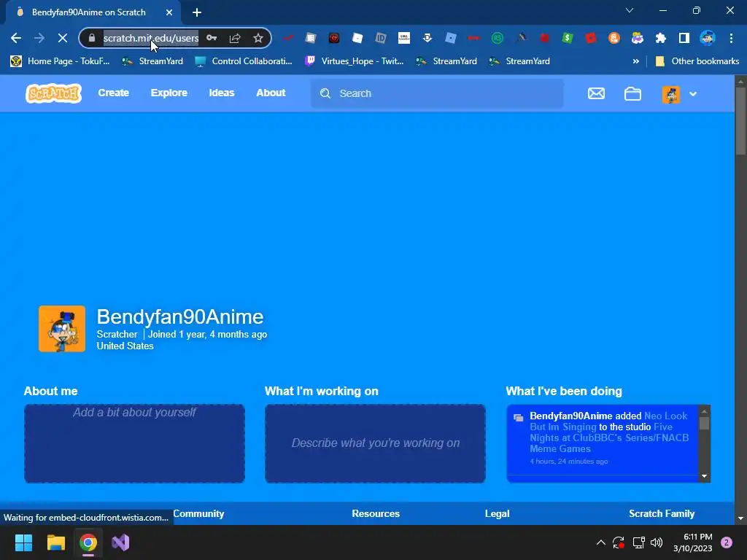Viewport: 747px width, 560px height.
Task: Focus the Scratch Search field
Action: point(437,93)
